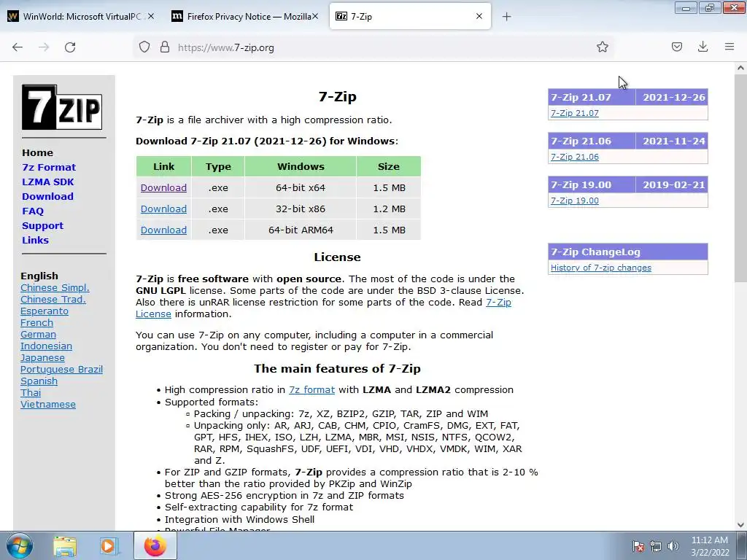Switch language to Chinese Simpl.
The width and height of the screenshot is (747, 560).
[55, 287]
